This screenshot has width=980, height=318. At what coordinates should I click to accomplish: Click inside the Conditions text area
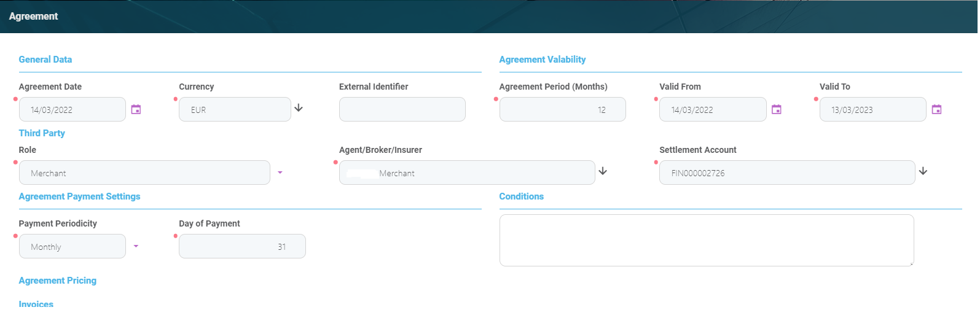706,240
